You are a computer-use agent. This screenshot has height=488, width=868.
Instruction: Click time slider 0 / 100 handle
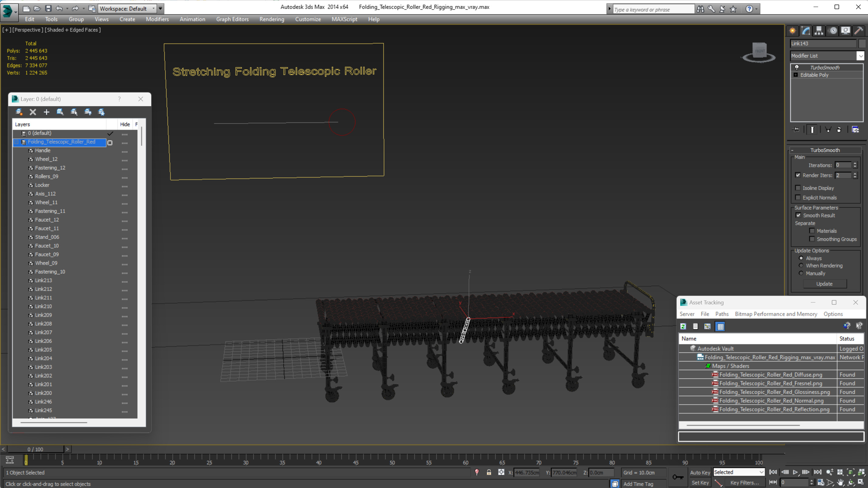tap(35, 449)
